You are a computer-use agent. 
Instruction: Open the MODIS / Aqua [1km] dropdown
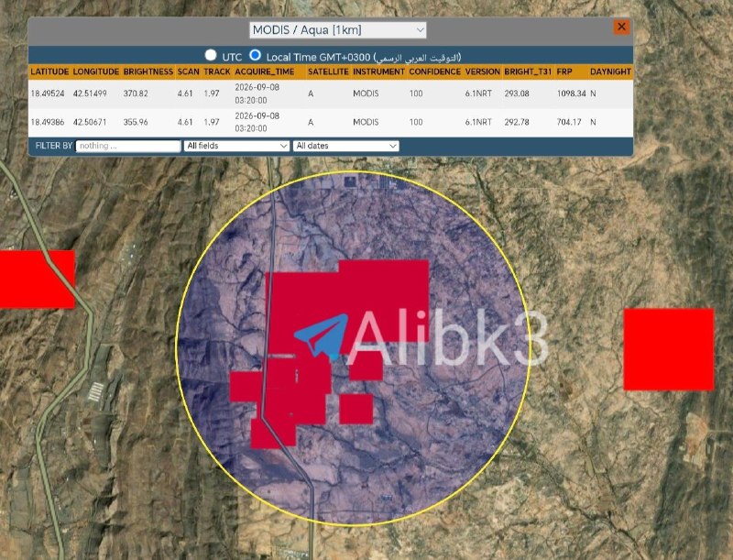pyautogui.click(x=337, y=30)
